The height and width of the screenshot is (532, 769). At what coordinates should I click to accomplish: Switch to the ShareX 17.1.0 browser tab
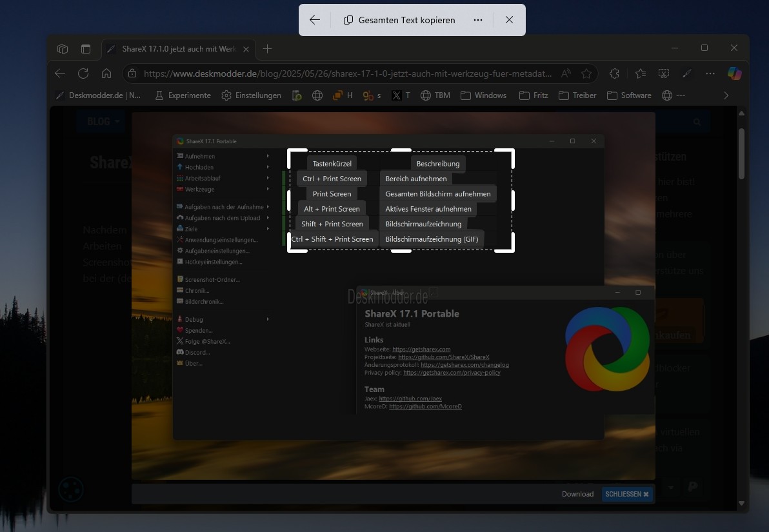174,49
